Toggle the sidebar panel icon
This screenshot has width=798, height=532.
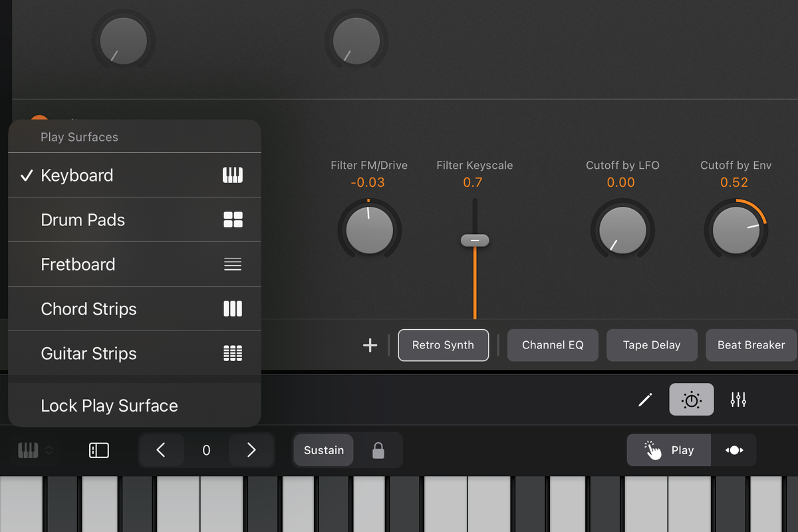coord(98,450)
